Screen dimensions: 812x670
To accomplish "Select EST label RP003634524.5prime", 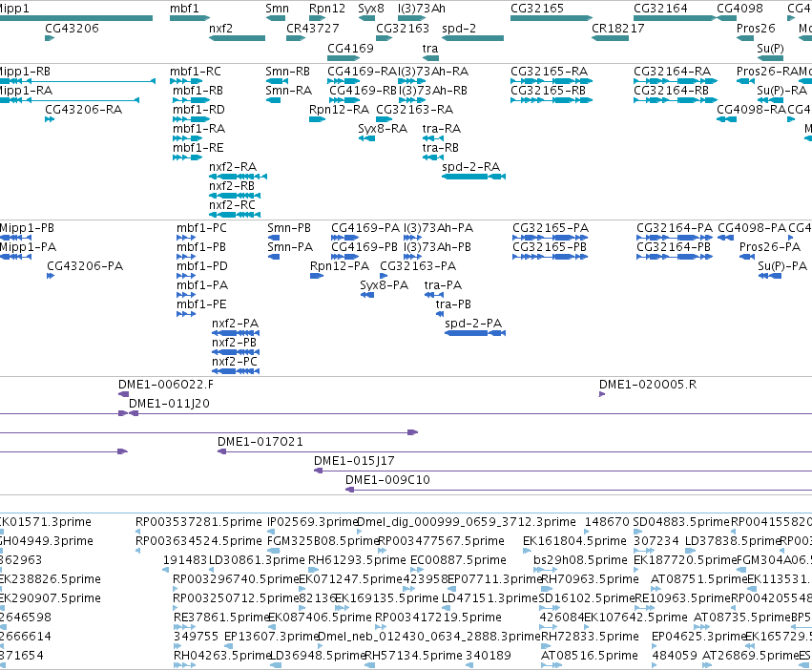I will [x=198, y=541].
